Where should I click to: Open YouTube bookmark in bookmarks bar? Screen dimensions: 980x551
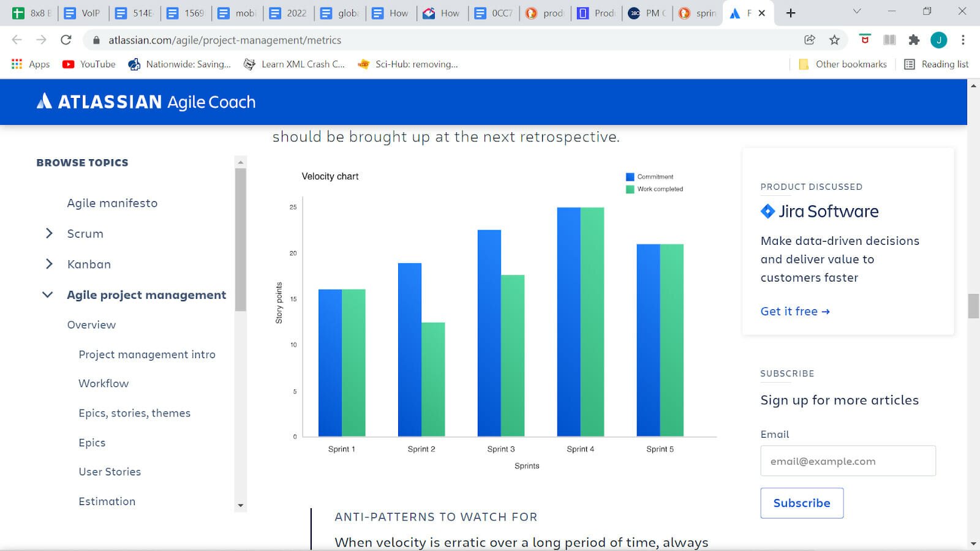coord(89,64)
